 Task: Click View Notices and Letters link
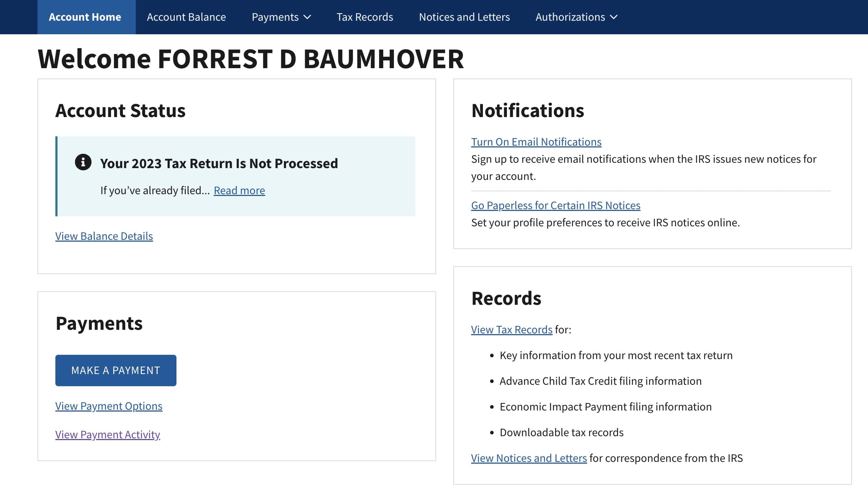click(529, 458)
